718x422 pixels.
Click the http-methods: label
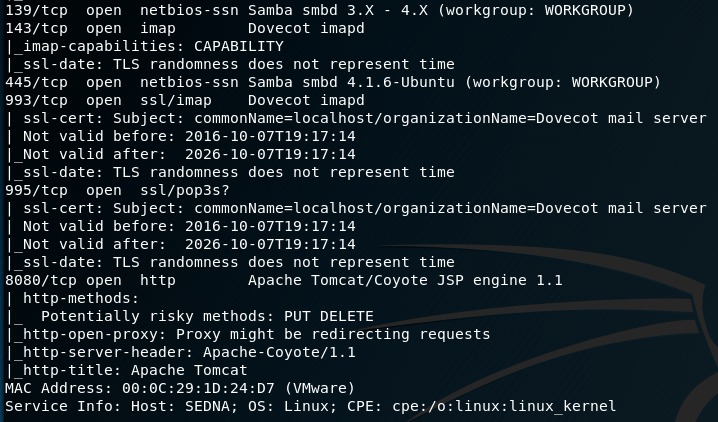[81, 298]
